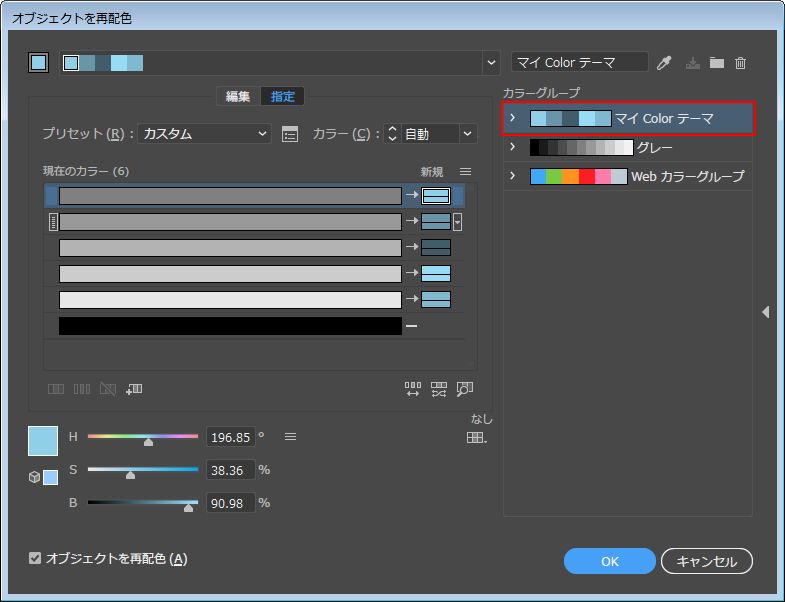This screenshot has height=602, width=785.
Task: Click the カラー count stepper arrows
Action: tap(392, 134)
